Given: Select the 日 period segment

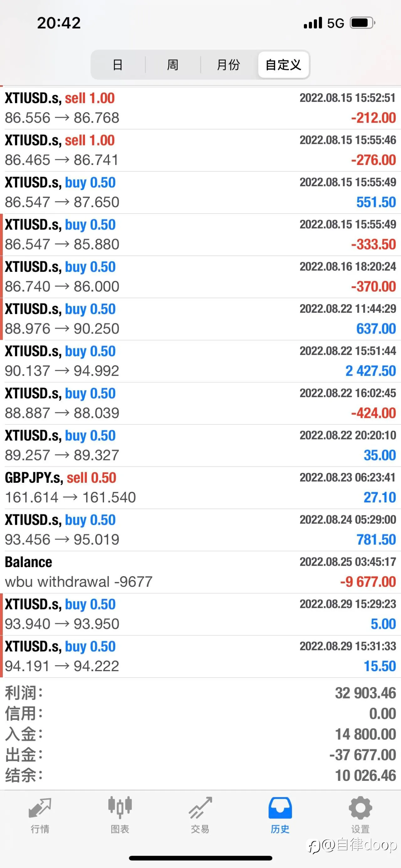Looking at the screenshot, I should pos(118,65).
